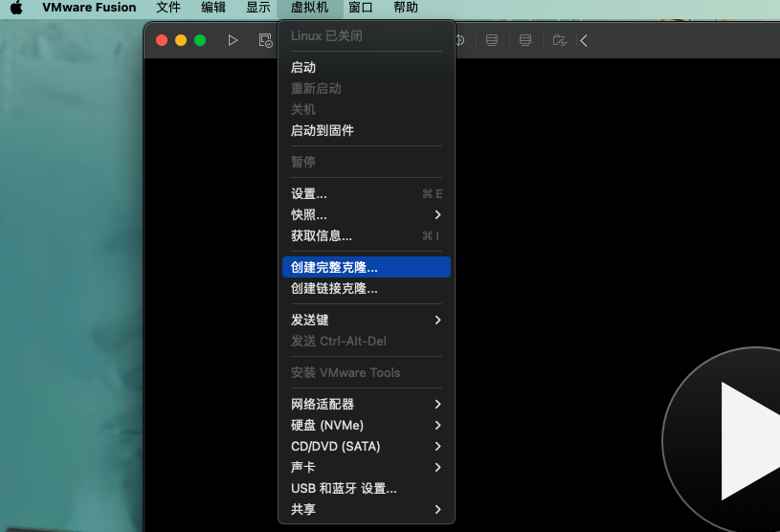Open 设置... from the menu

(367, 193)
